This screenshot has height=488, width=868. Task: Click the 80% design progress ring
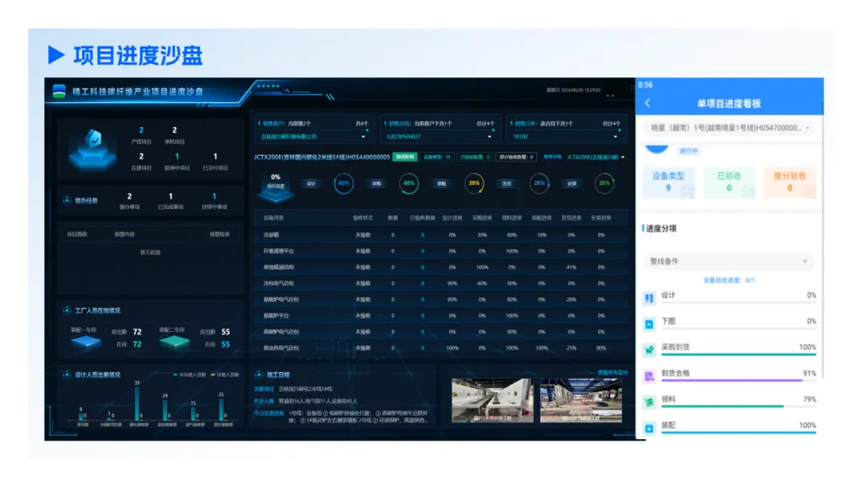click(x=344, y=183)
